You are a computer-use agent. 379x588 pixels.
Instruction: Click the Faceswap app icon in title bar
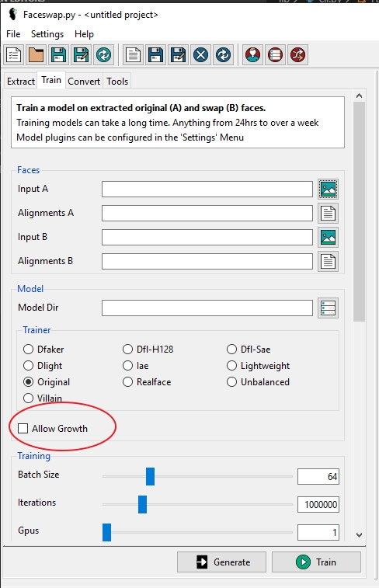(x=13, y=14)
